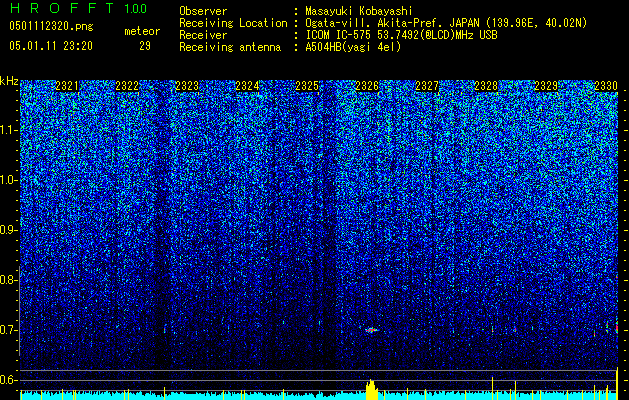Click the red echo at the right edge

point(617,328)
